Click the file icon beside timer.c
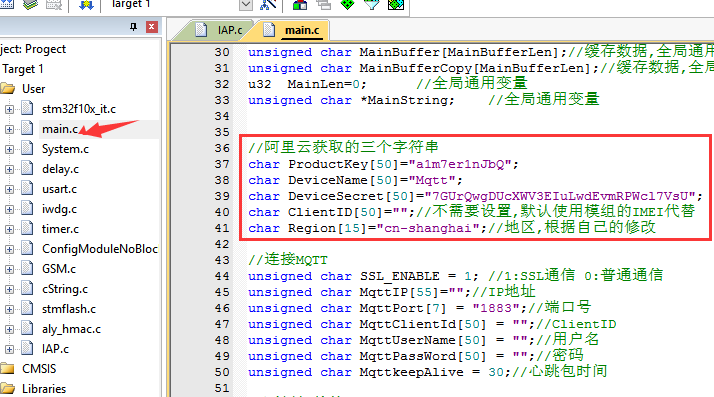714x397 pixels. point(27,228)
